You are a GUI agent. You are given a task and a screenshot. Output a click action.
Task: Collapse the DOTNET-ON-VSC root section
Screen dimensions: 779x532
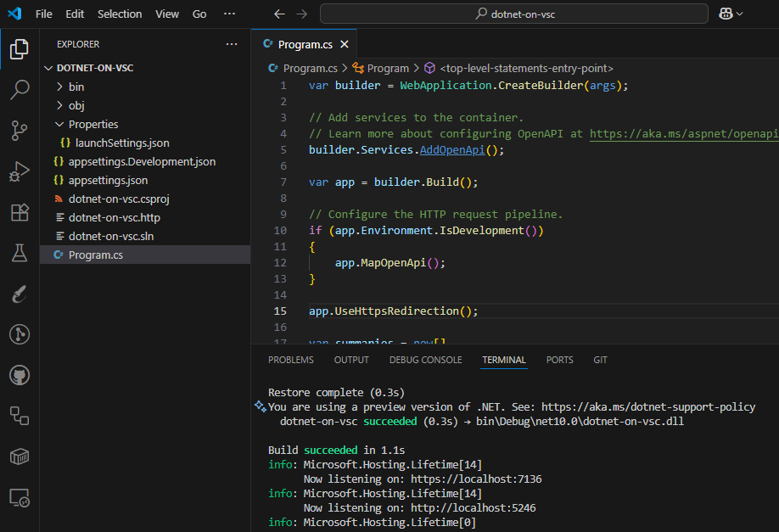94,68
